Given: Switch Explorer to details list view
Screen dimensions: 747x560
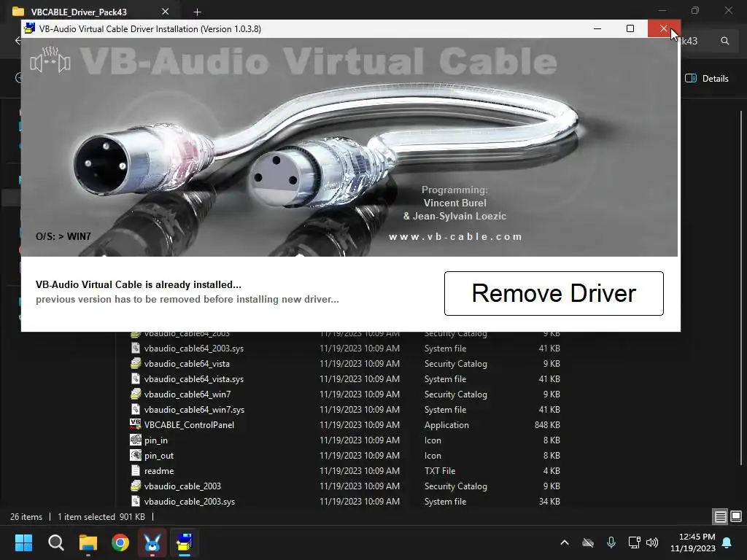Looking at the screenshot, I should (720, 516).
